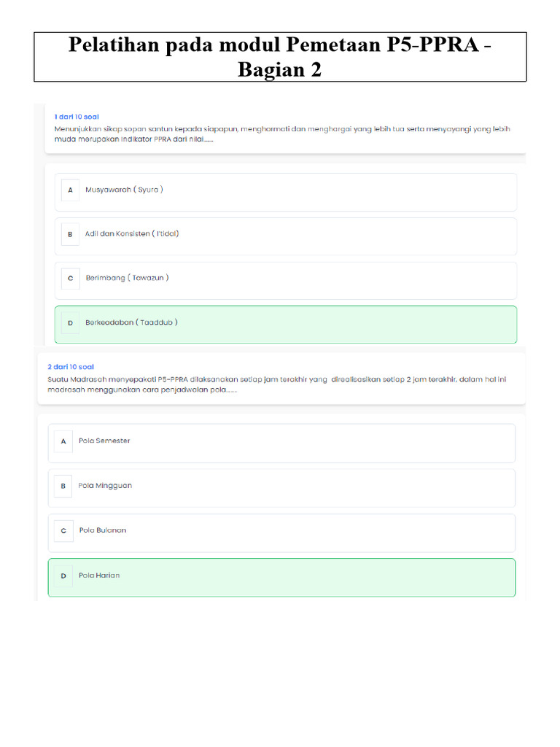
Task: Click the "2 dari 10 soal" label
Action: click(x=71, y=367)
